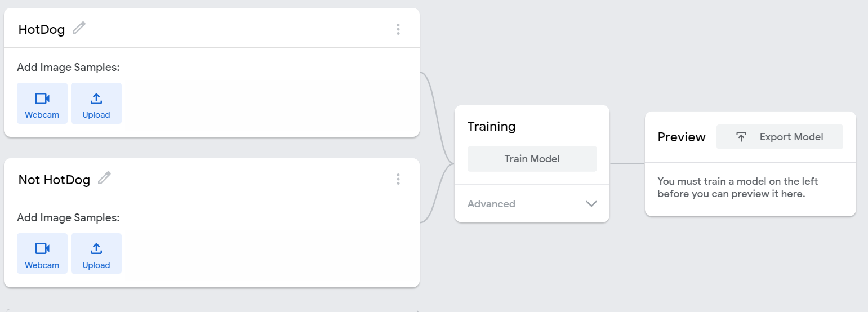Select the HotDog class name text
The height and width of the screenshot is (312, 868).
(42, 29)
